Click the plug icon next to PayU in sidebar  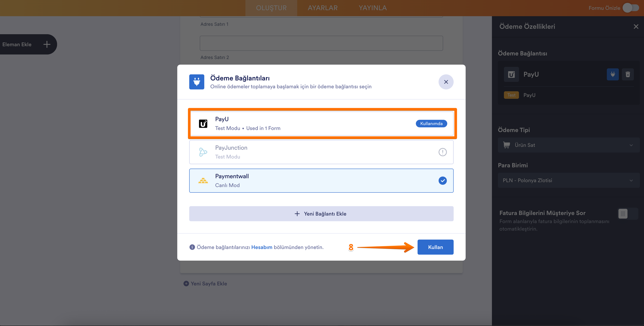(x=613, y=74)
